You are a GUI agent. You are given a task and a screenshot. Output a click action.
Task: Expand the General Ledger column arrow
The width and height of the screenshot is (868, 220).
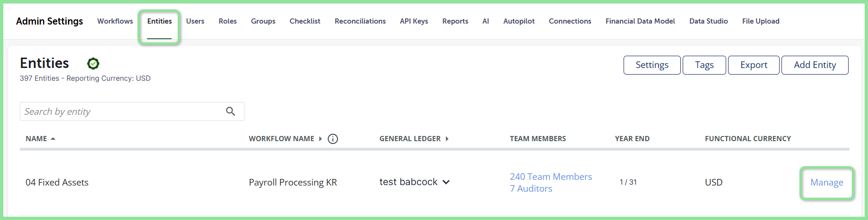pyautogui.click(x=447, y=139)
